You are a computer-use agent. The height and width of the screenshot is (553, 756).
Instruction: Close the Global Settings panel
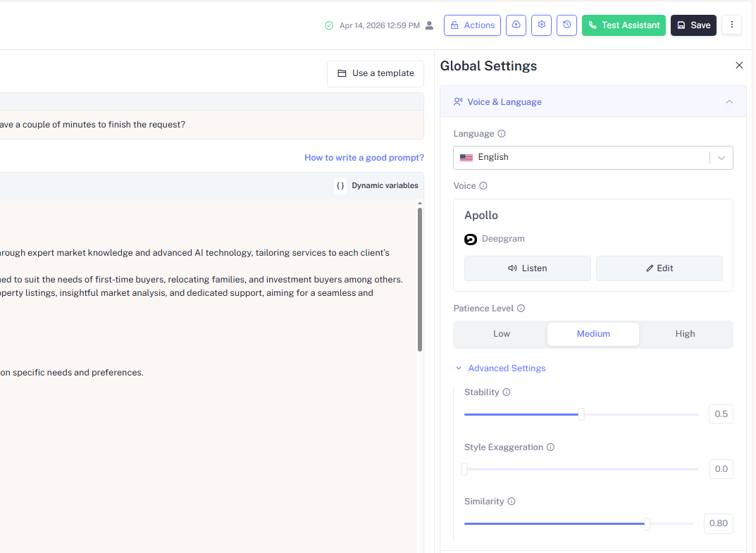[739, 66]
